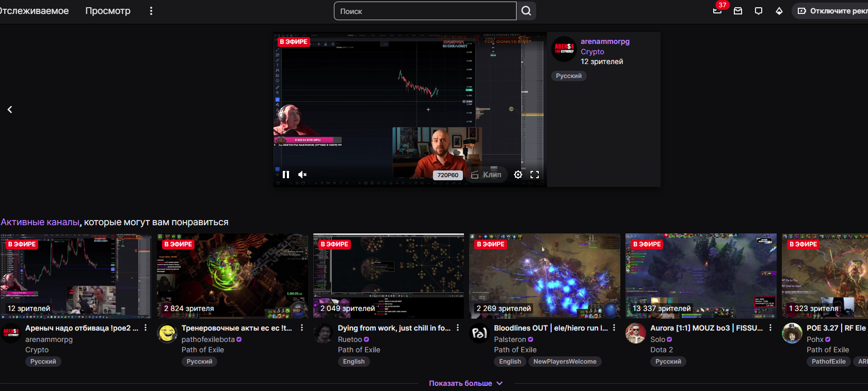This screenshot has height=391, width=868.
Task: Open stream title Тренеровочные акты
Action: click(237, 328)
